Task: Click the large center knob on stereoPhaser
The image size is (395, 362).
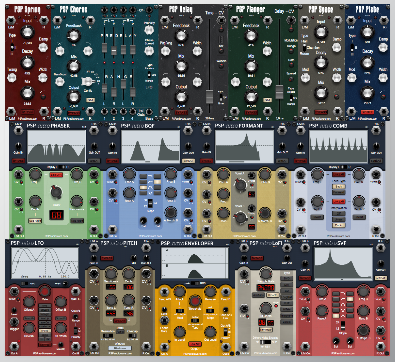Action: coord(56,192)
